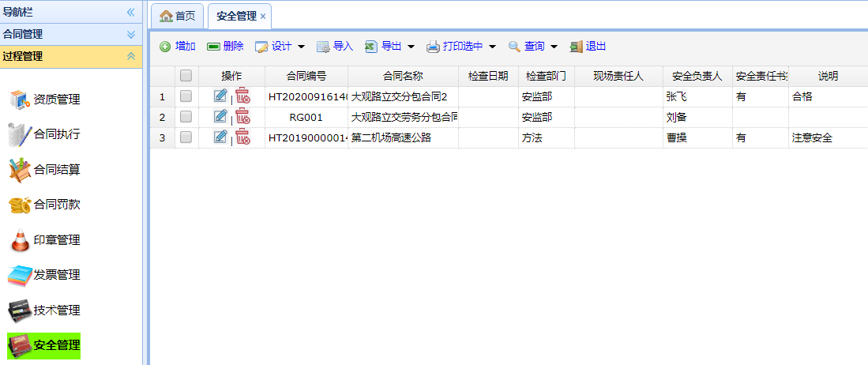Check the checkbox for row 3
Screen dimensions: 868x365
pyautogui.click(x=186, y=137)
